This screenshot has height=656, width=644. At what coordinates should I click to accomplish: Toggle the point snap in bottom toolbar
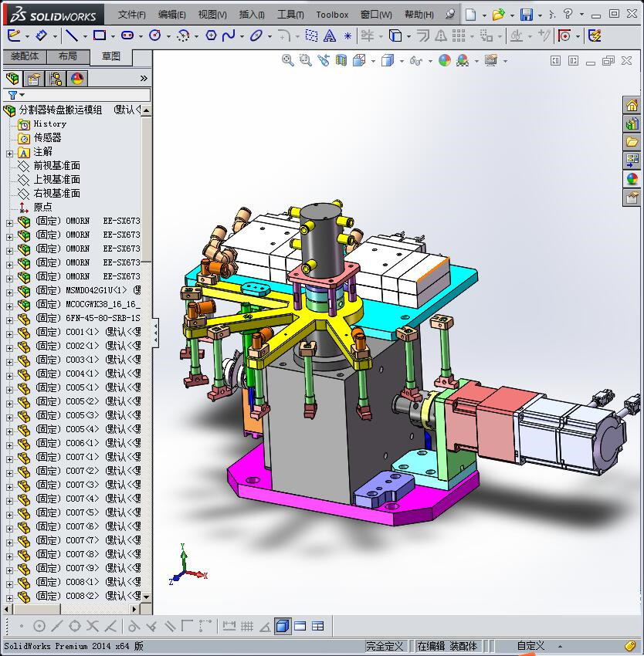tap(22, 626)
